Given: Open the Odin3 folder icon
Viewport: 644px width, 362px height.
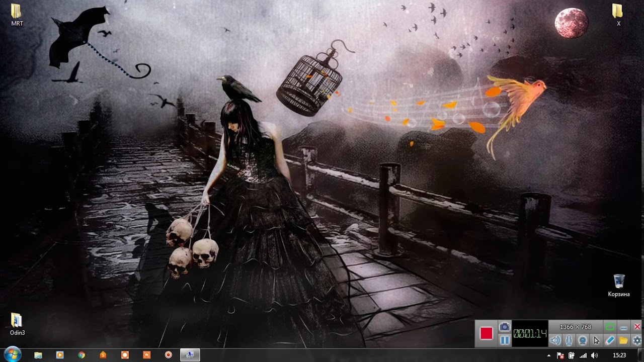Looking at the screenshot, I should click(17, 324).
